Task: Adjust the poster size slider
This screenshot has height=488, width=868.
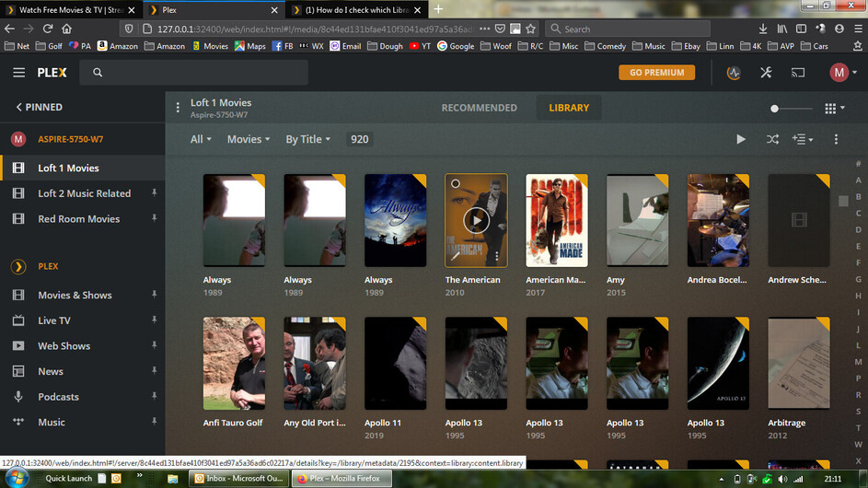Action: (792, 109)
